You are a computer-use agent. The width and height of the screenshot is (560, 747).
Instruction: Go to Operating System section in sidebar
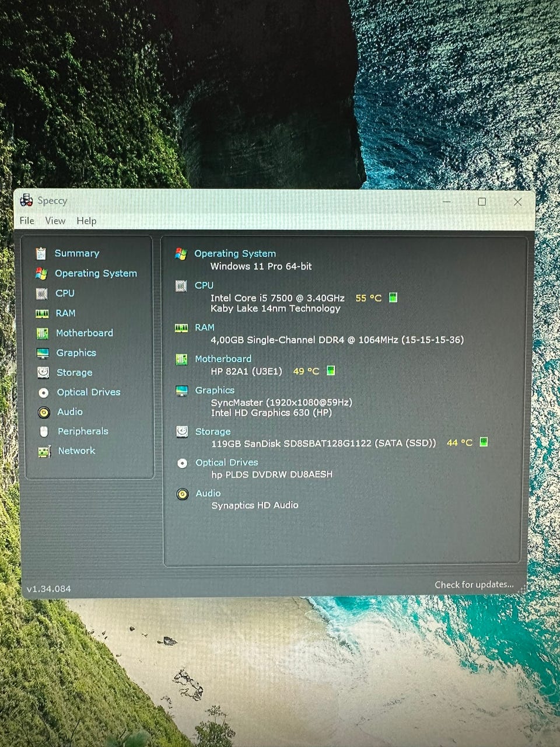tap(96, 273)
